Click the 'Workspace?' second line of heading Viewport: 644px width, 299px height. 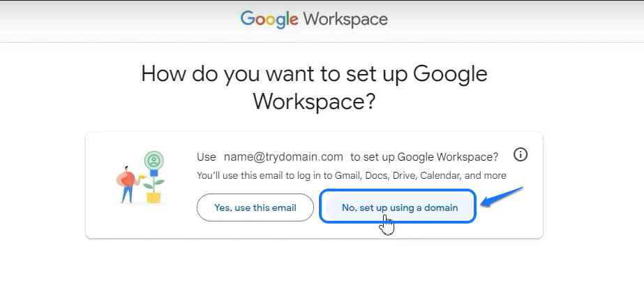click(314, 101)
